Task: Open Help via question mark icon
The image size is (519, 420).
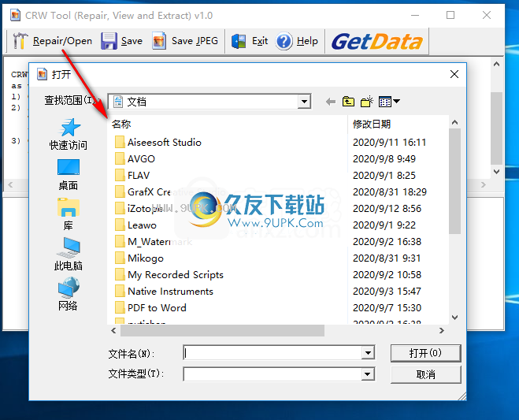Action: (x=284, y=42)
